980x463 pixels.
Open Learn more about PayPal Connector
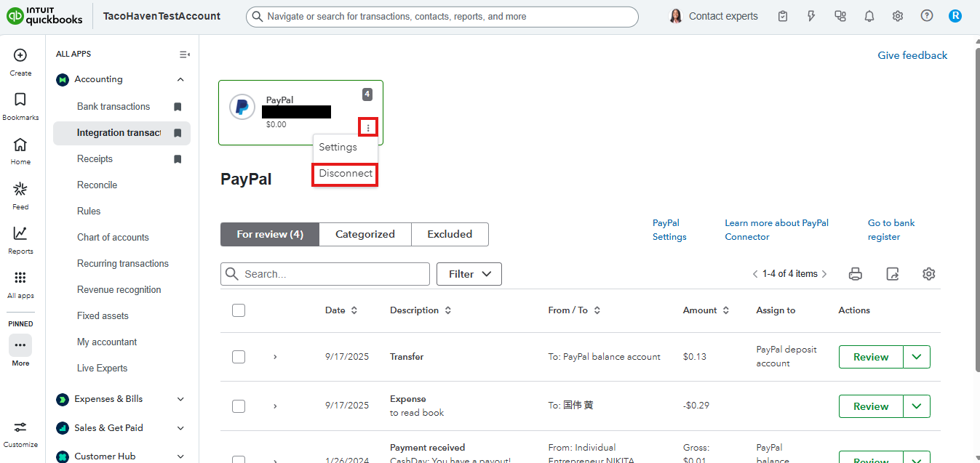tap(776, 230)
